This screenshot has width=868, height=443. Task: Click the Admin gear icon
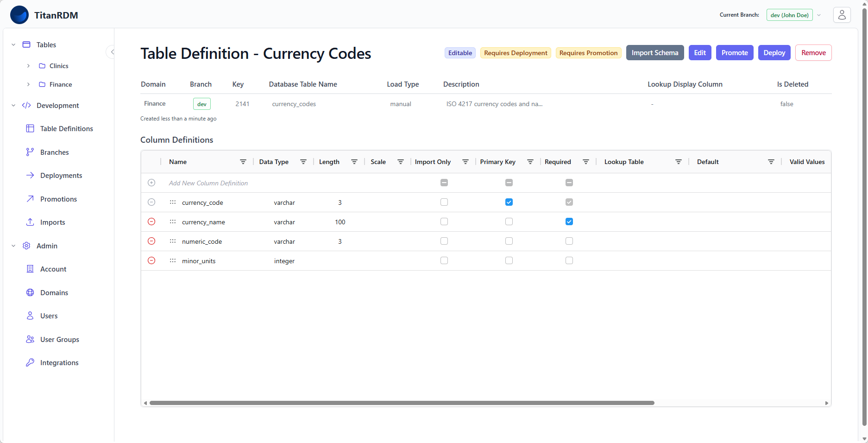(26, 246)
